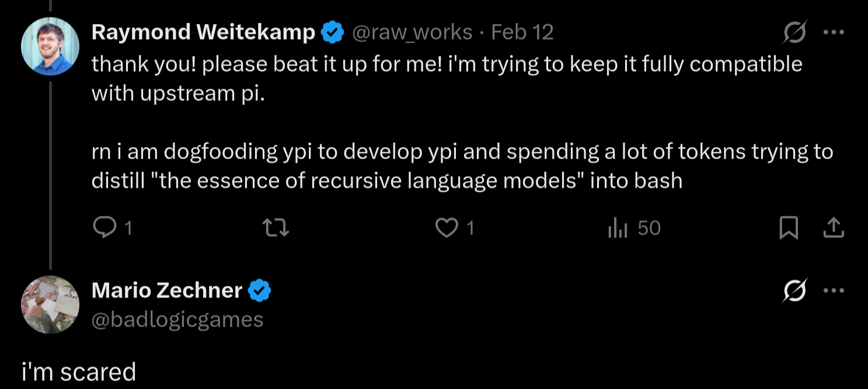Click Mario Zechner's verified badge
This screenshot has height=389, width=868.
[260, 290]
